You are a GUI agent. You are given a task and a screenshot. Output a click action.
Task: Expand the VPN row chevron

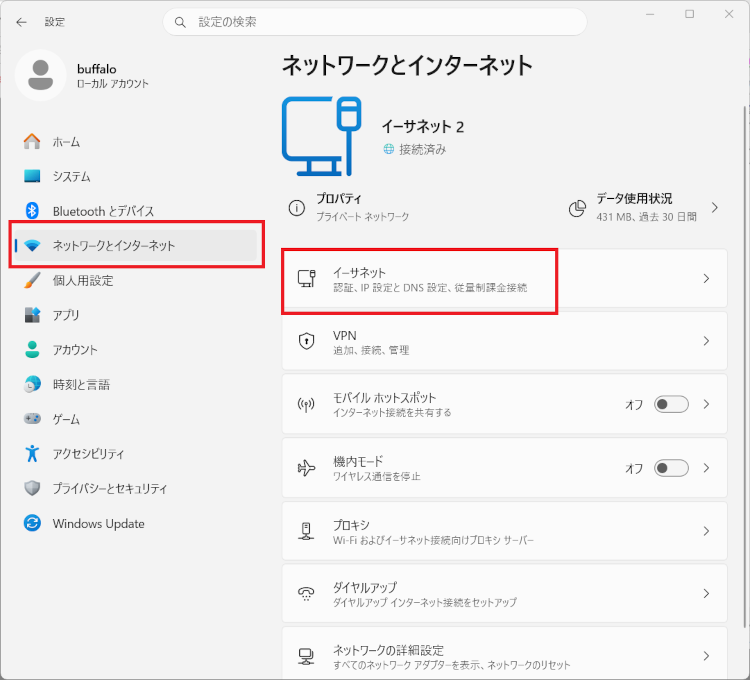tap(706, 341)
